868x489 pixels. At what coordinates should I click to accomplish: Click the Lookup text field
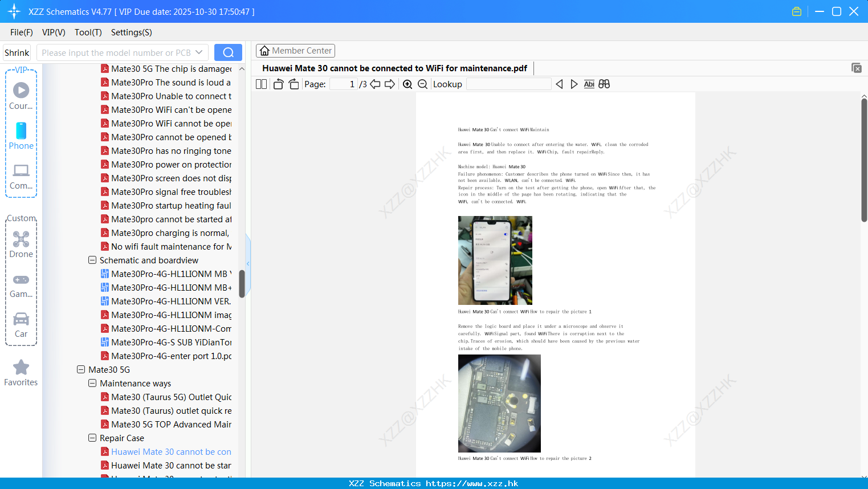click(x=509, y=84)
